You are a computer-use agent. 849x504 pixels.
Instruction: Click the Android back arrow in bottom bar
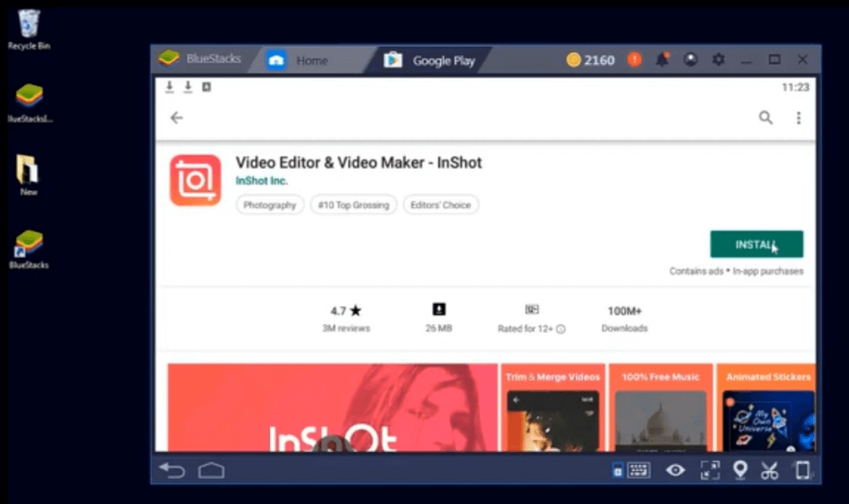pos(173,471)
